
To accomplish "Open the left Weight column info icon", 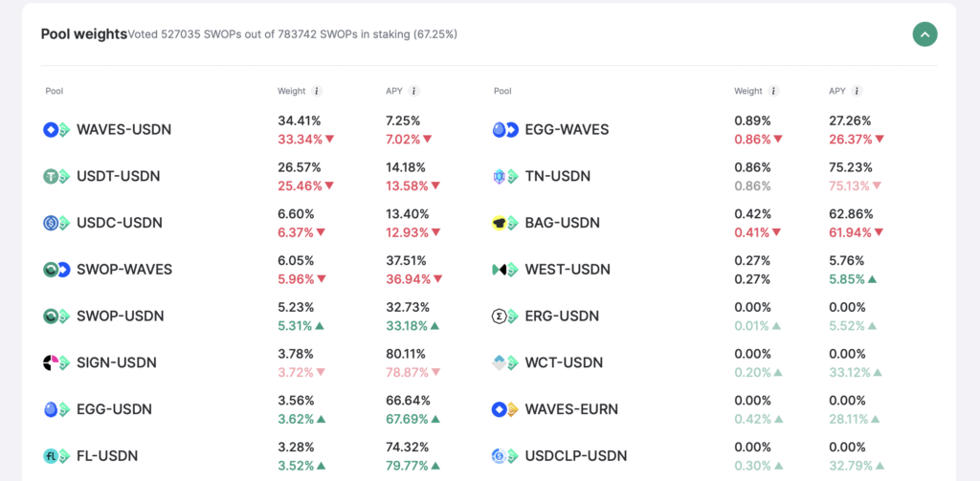I will pos(317,91).
